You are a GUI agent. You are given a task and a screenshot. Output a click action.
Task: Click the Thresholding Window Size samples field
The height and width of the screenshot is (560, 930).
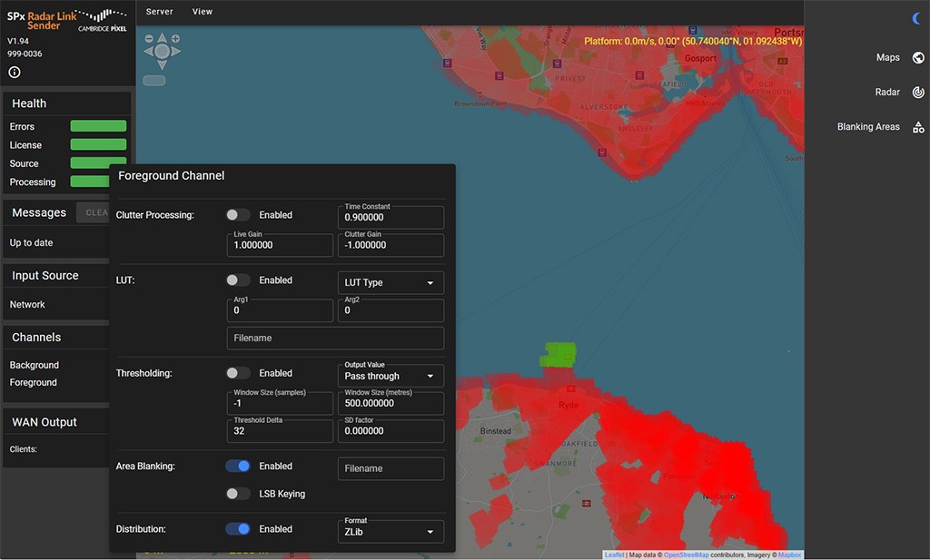[x=280, y=403]
